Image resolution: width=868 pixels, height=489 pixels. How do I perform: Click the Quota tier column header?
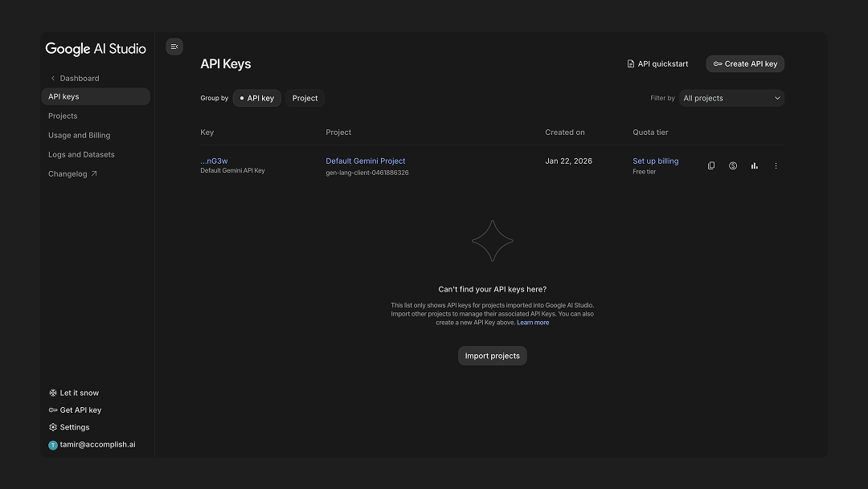pos(650,132)
